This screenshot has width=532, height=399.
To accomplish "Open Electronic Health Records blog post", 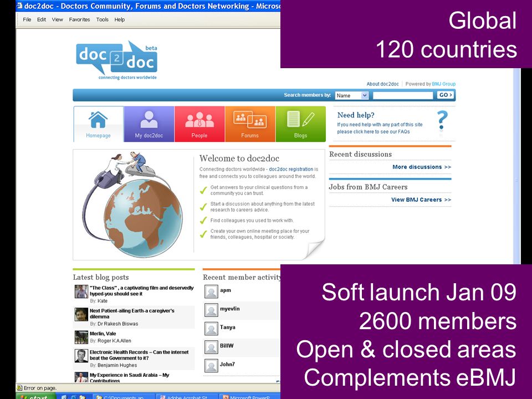I will (139, 355).
